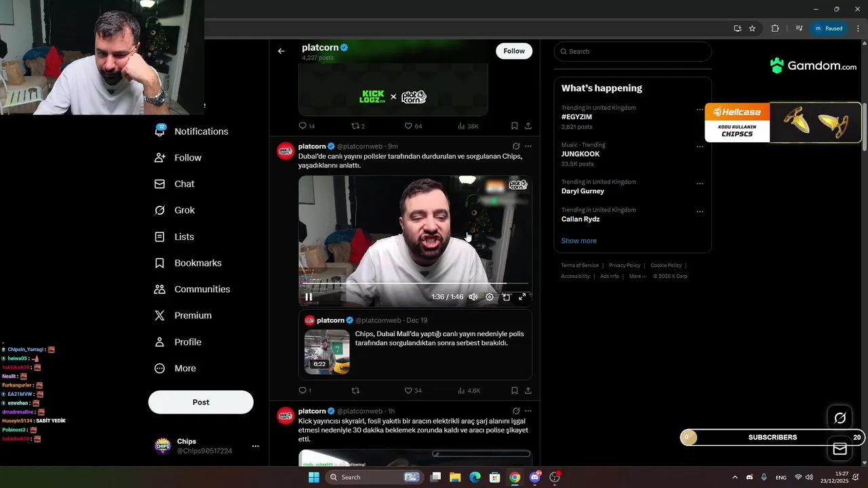Click the X search field
The width and height of the screenshot is (868, 488).
633,52
